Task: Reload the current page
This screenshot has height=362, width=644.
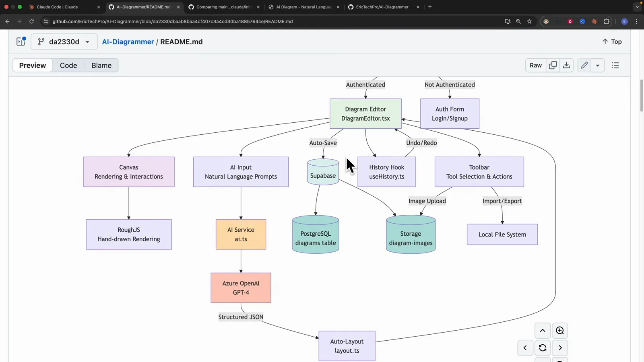Action: pos(31,21)
